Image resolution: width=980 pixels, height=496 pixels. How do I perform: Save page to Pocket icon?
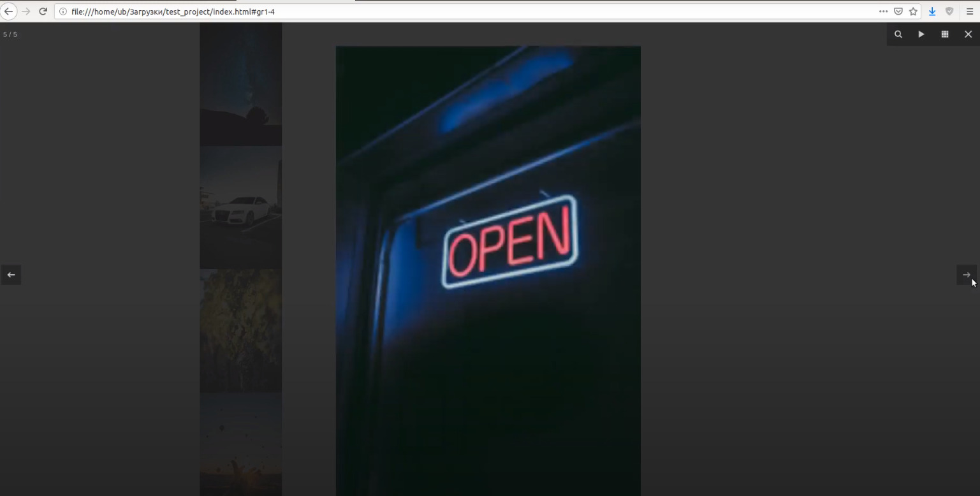(x=898, y=11)
